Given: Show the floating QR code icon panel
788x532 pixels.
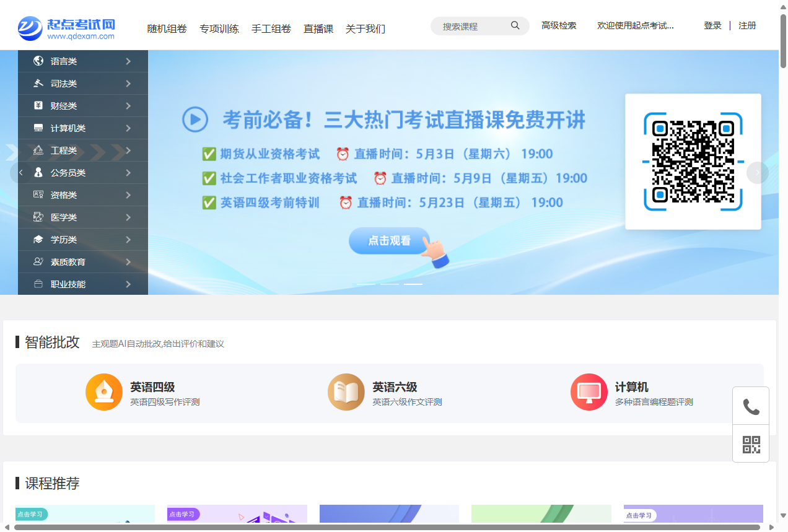Looking at the screenshot, I should 750,443.
